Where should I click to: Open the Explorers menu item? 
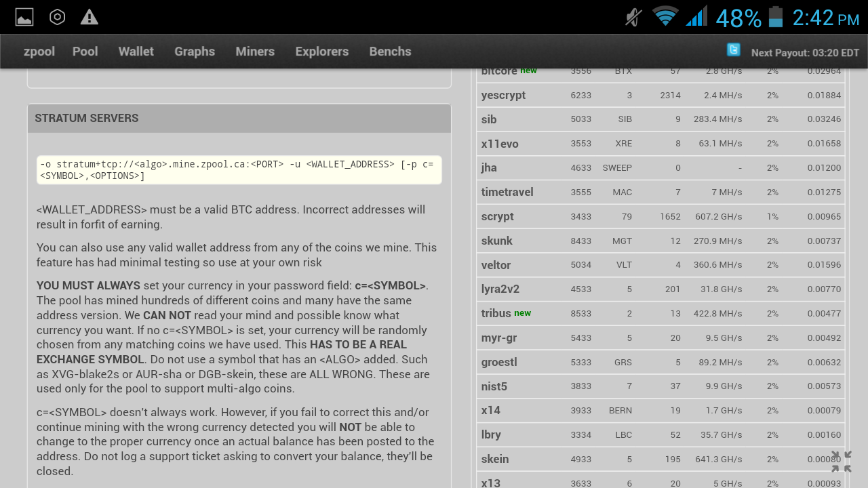click(x=322, y=52)
